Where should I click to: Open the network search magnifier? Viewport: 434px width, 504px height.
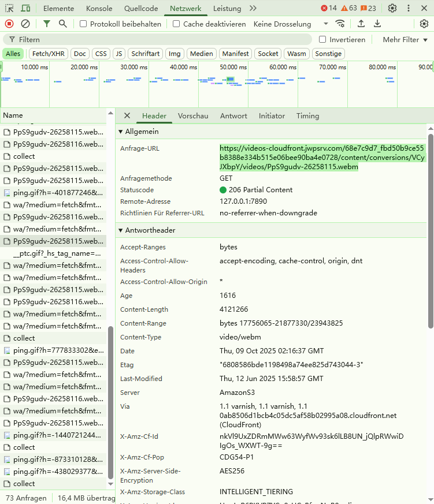pos(62,24)
